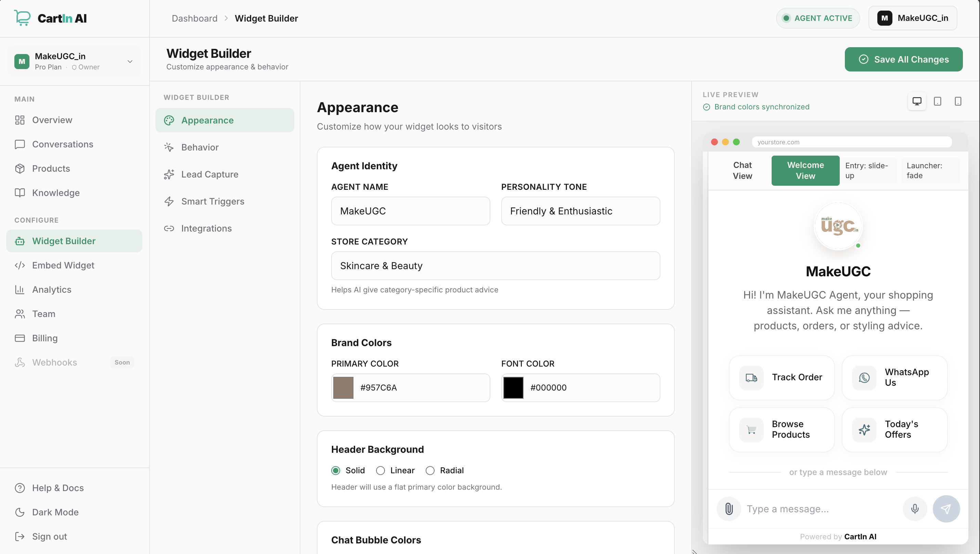Click the Launcher: fade chip

pyautogui.click(x=930, y=170)
